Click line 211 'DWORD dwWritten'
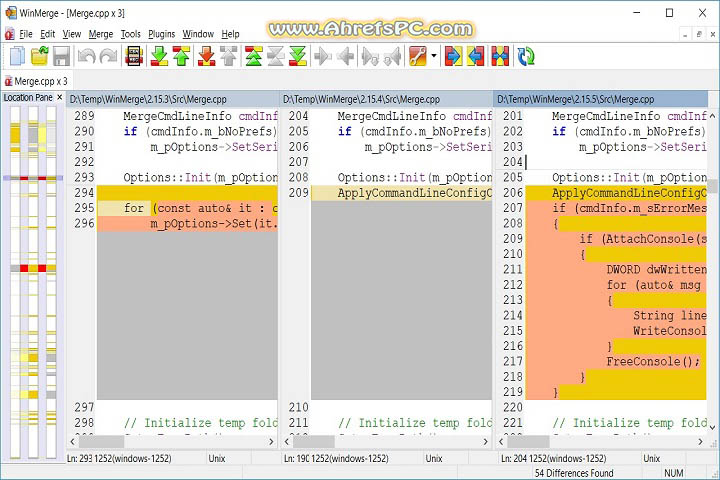Viewport: 720px width, 480px height. (x=656, y=269)
